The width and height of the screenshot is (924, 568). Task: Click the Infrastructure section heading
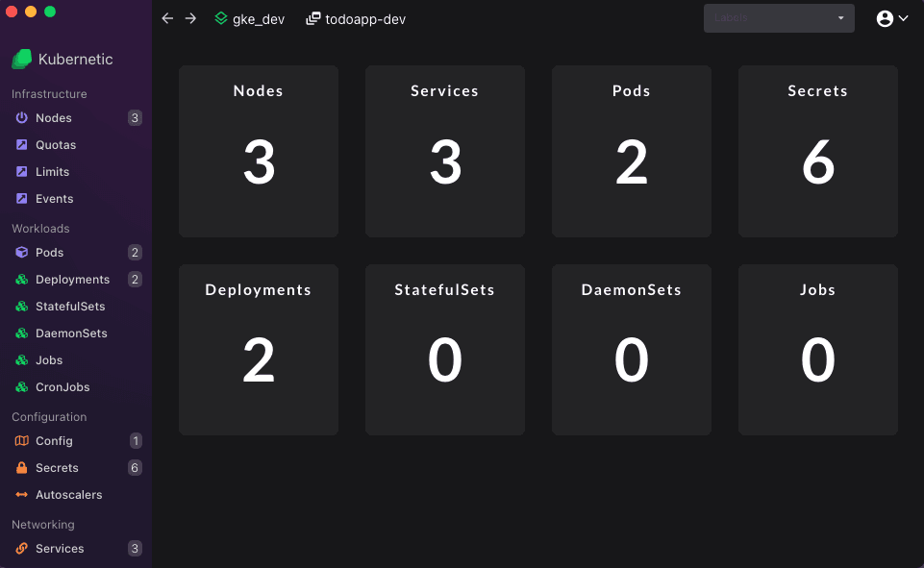[x=49, y=93]
